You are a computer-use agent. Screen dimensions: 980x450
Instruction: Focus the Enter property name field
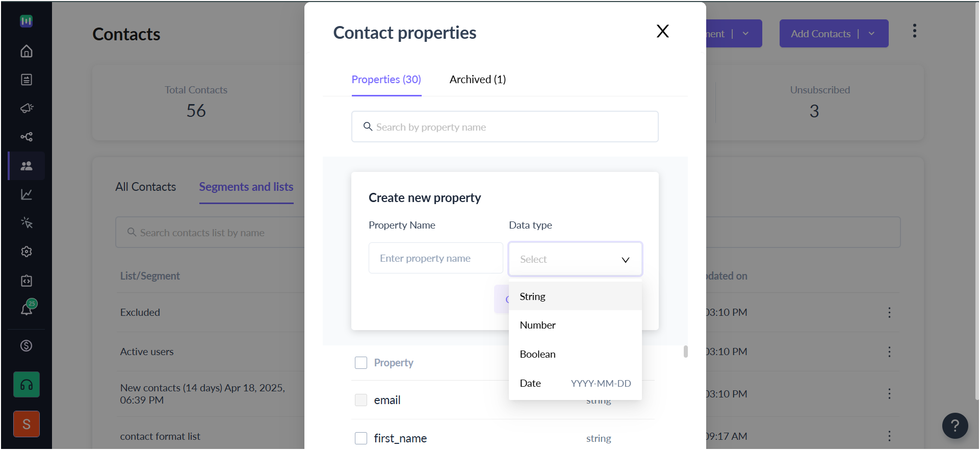point(436,258)
